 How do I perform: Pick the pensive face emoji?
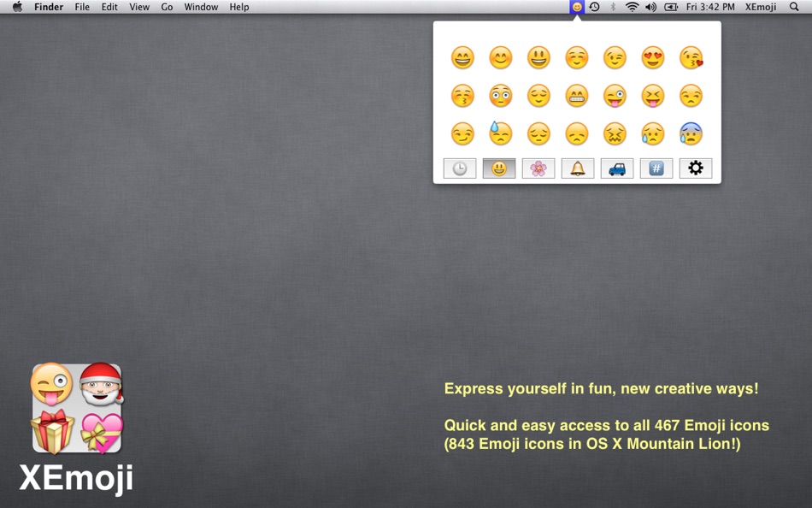click(538, 133)
